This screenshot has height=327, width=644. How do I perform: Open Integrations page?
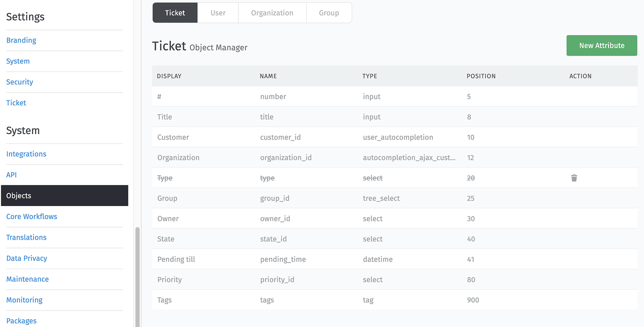click(x=26, y=154)
